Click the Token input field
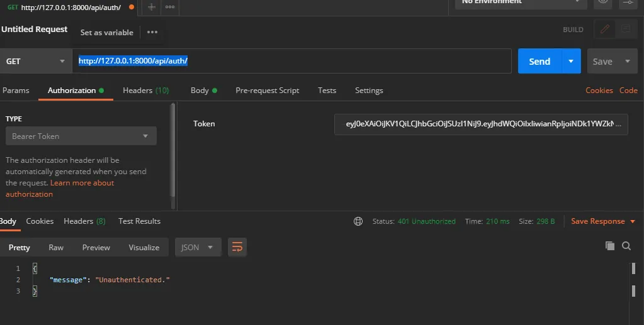This screenshot has height=325, width=644. [480, 124]
